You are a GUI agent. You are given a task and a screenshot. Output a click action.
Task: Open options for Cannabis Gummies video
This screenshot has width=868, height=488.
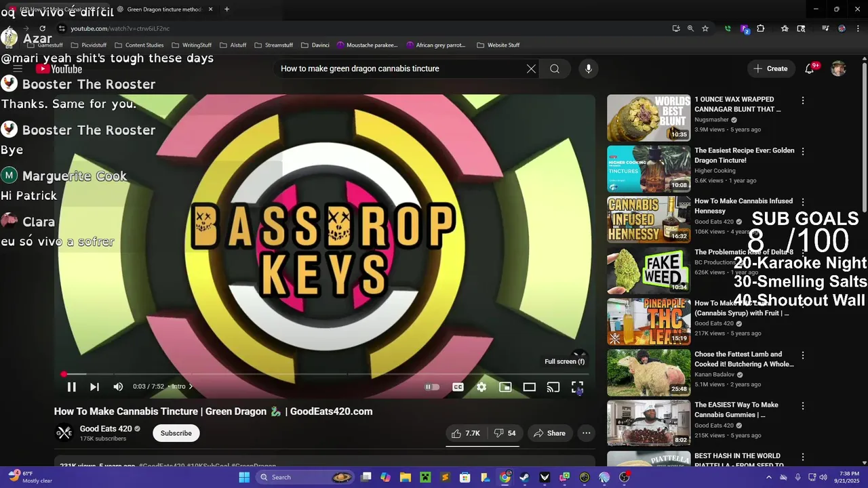[803, 406]
